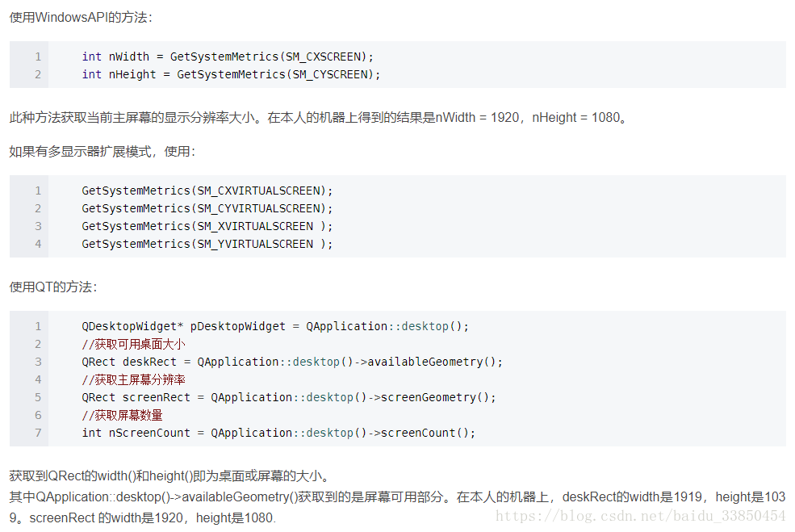Click the text 'screenRect 的width是1920, height是1080.'

153,517
